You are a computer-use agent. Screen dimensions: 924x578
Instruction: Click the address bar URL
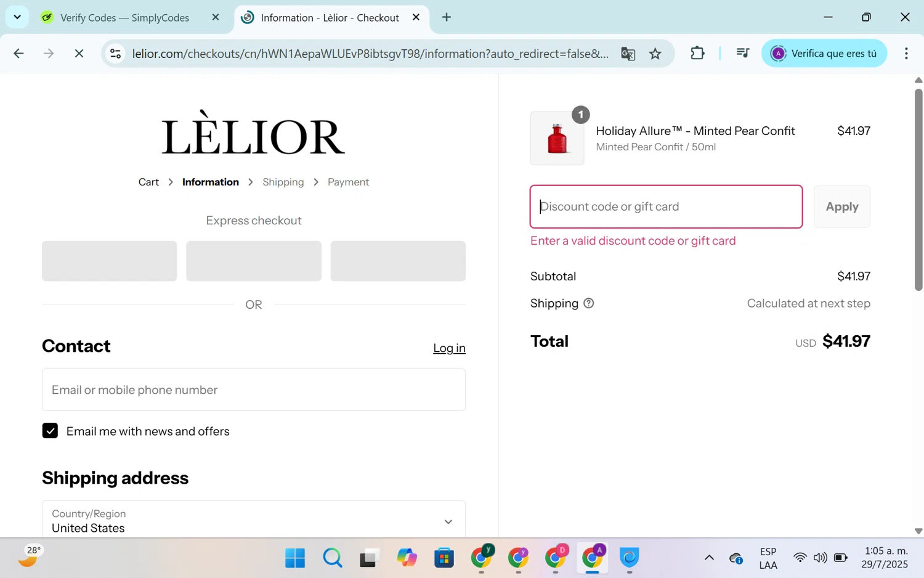point(370,54)
